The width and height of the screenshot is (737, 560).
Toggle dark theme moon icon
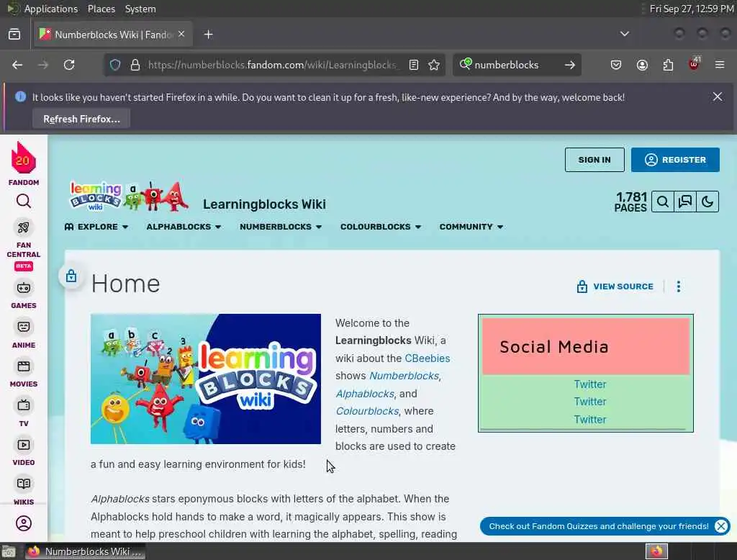707,202
